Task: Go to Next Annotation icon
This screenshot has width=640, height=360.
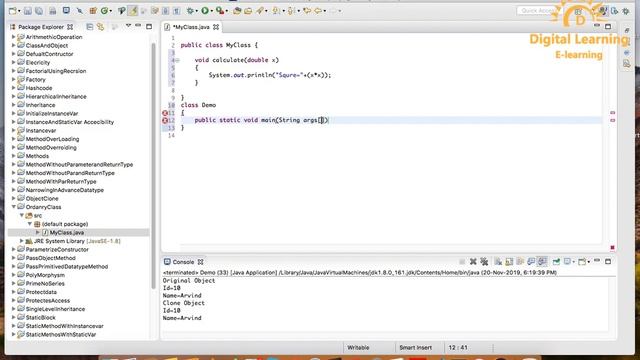Action: 276,11
